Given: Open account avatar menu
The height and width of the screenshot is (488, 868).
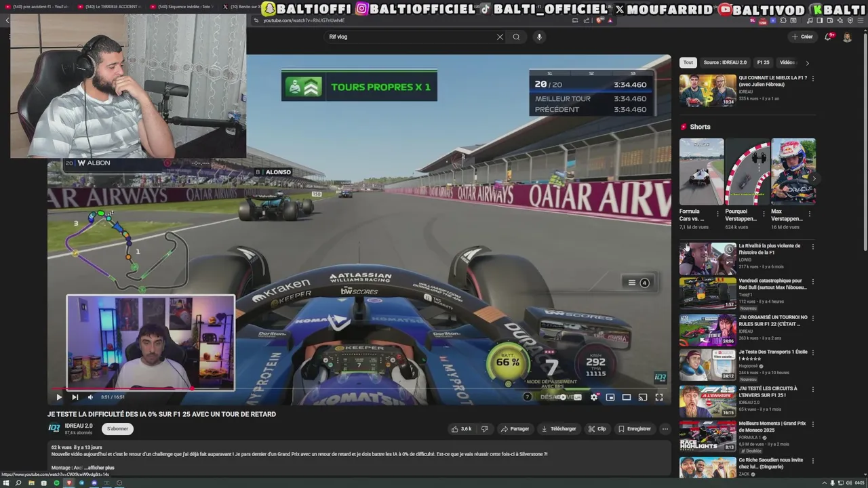Looking at the screenshot, I should [847, 37].
